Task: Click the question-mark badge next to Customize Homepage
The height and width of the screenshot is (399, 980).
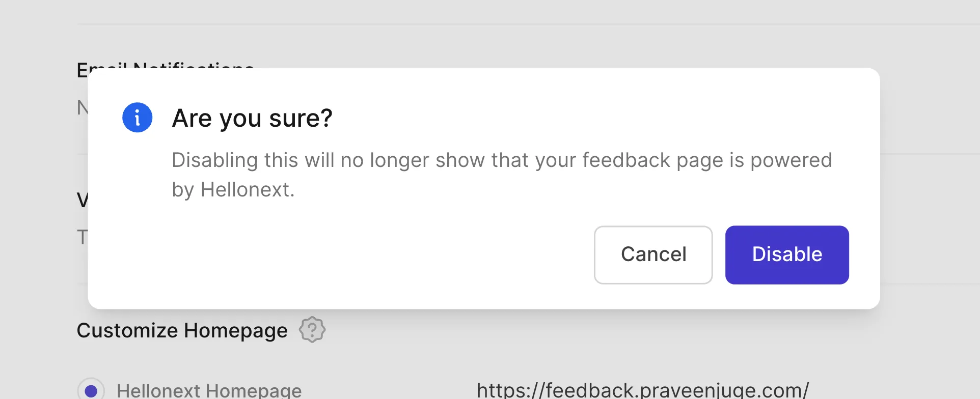Action: pos(312,330)
